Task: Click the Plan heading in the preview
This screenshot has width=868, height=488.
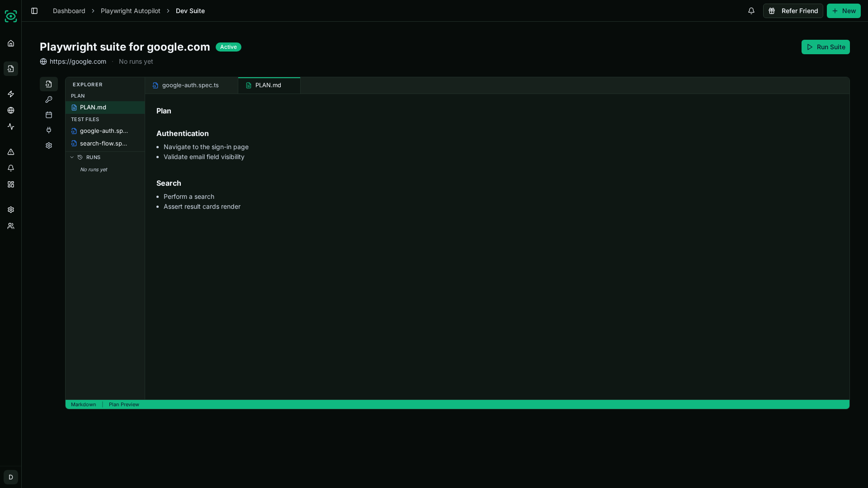Action: click(x=164, y=111)
